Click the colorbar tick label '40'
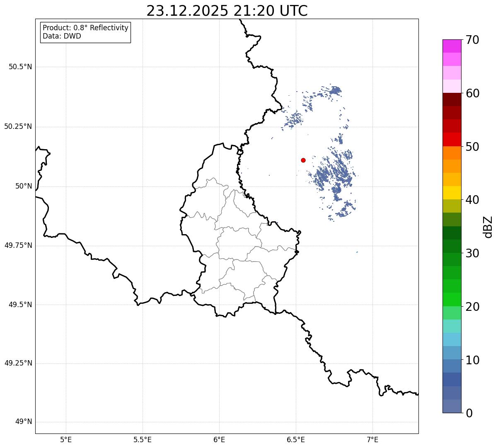The image size is (498, 448). point(472,200)
